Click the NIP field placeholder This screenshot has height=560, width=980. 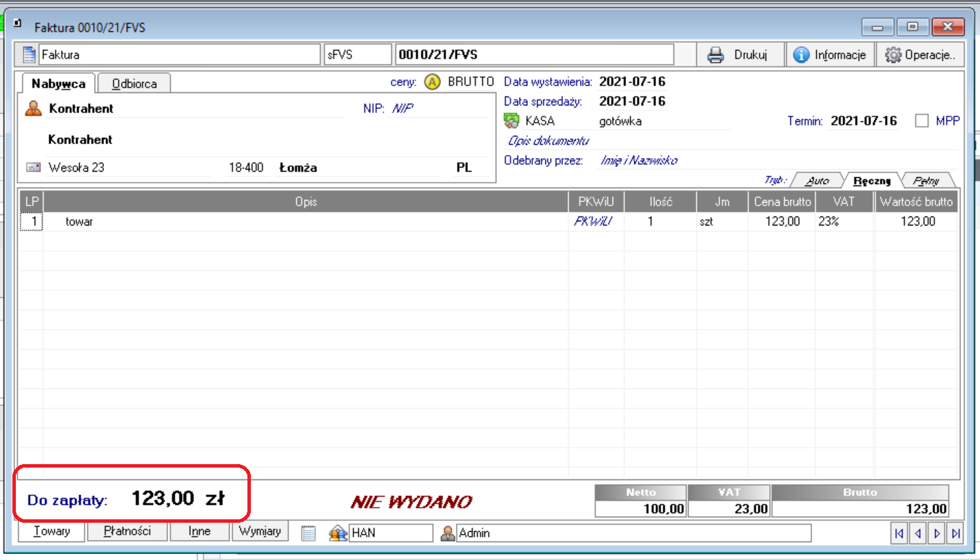403,108
